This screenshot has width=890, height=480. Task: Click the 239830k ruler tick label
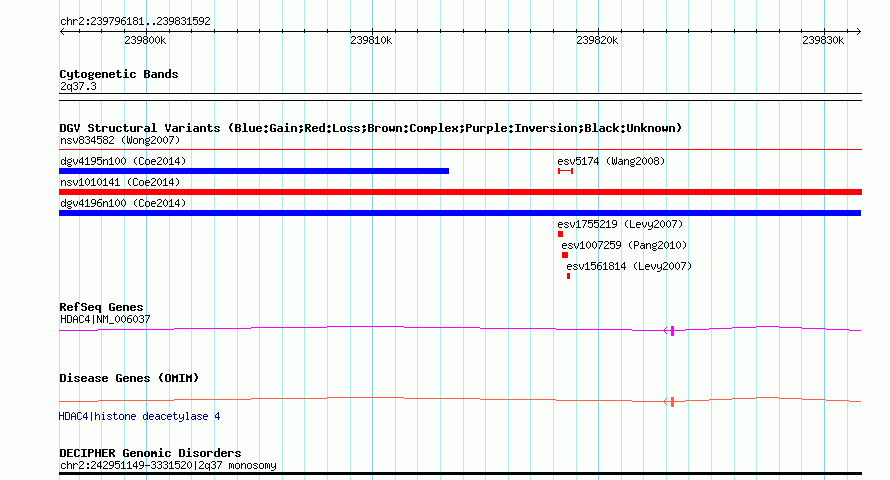click(823, 41)
